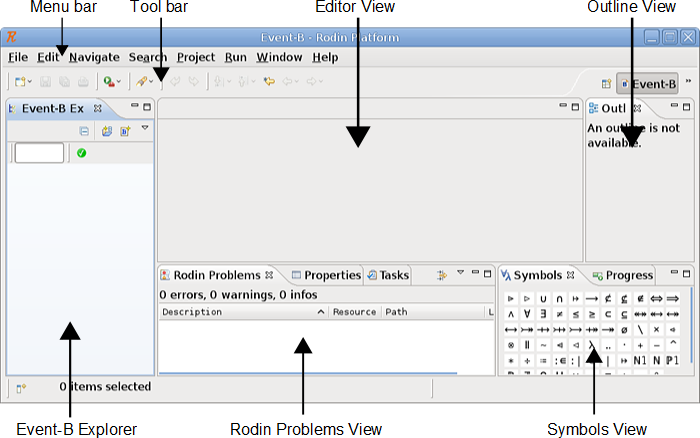Click the Open Perspective icon
The width and height of the screenshot is (700, 438).
click(606, 84)
